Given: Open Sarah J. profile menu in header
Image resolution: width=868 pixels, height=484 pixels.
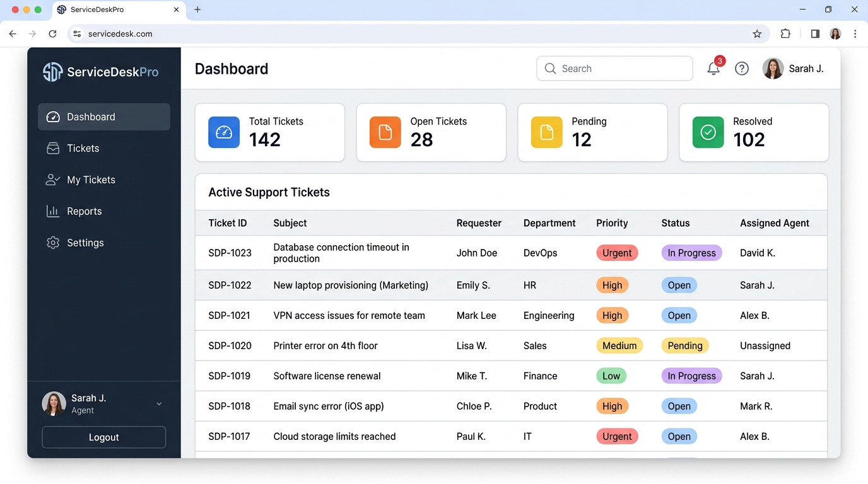Looking at the screenshot, I should (793, 69).
